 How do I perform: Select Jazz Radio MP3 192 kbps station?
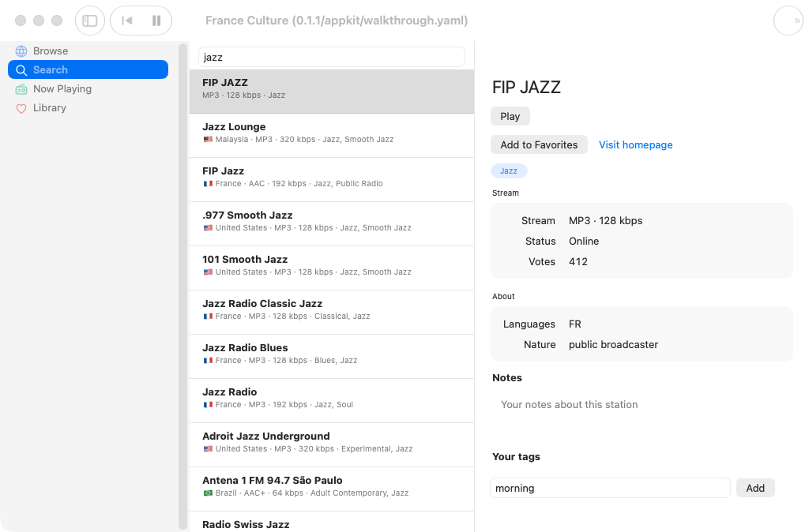(332, 401)
